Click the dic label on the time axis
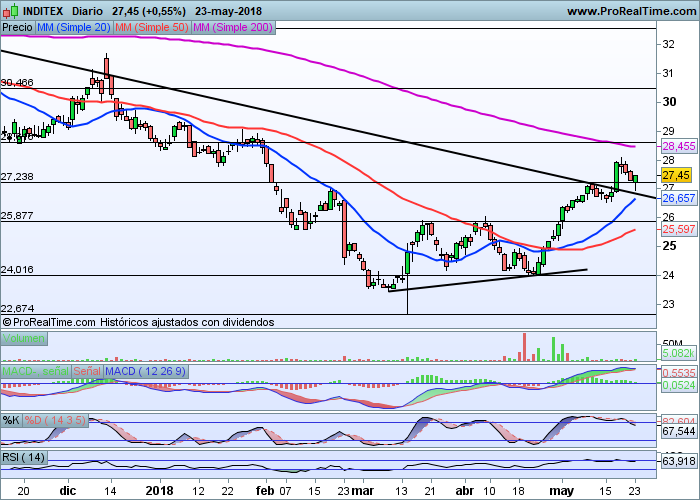 pyautogui.click(x=68, y=491)
